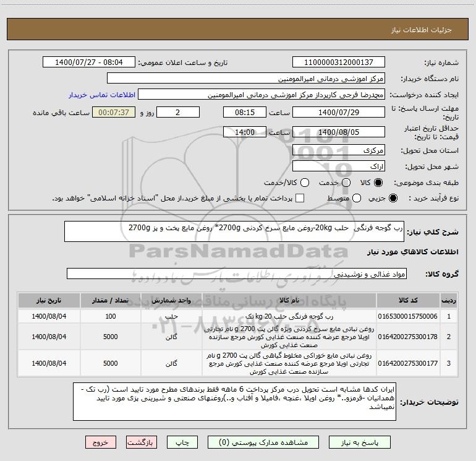
Task: Select the خدمت radio button
Action: [346, 183]
